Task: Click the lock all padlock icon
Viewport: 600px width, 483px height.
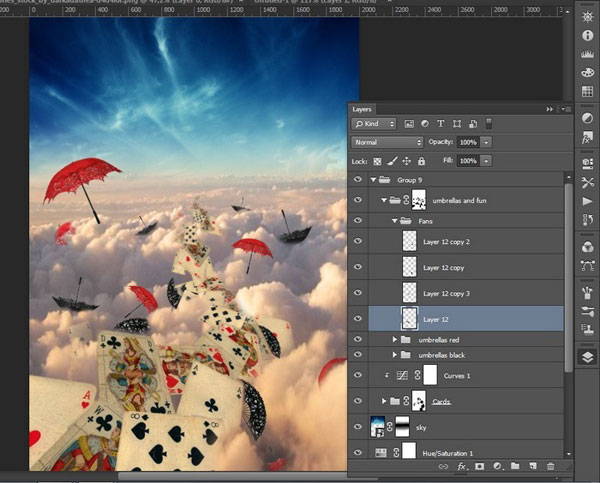Action: (421, 161)
